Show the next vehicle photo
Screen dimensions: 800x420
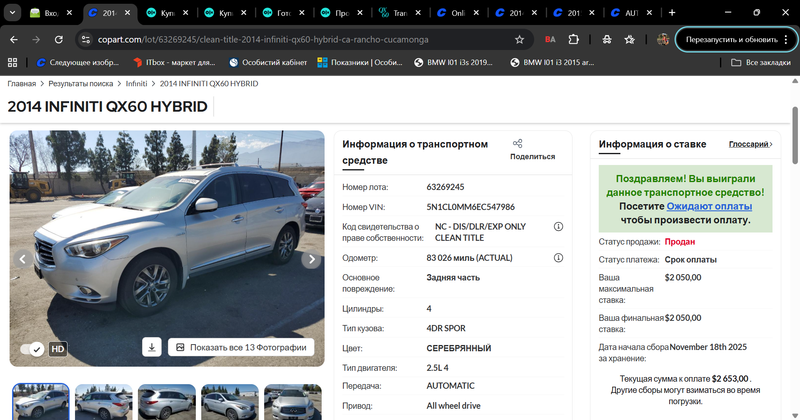[311, 259]
